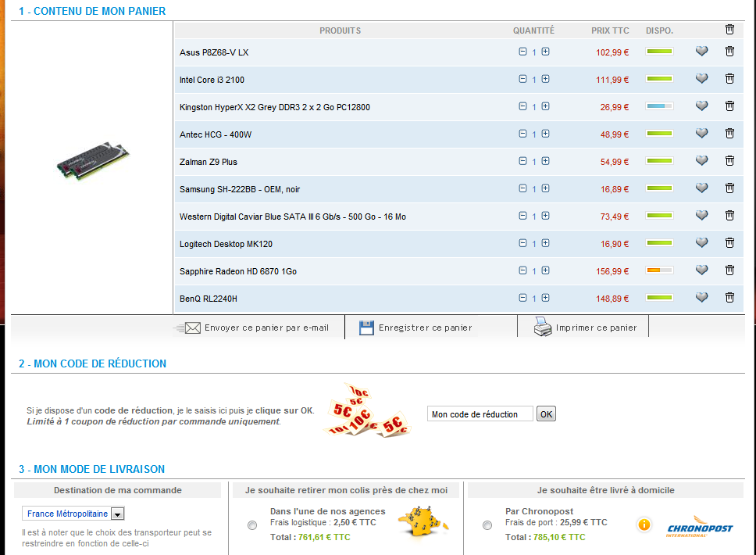Remove BenQ RL2240H using trash icon
The height and width of the screenshot is (555, 756).
pyautogui.click(x=729, y=297)
